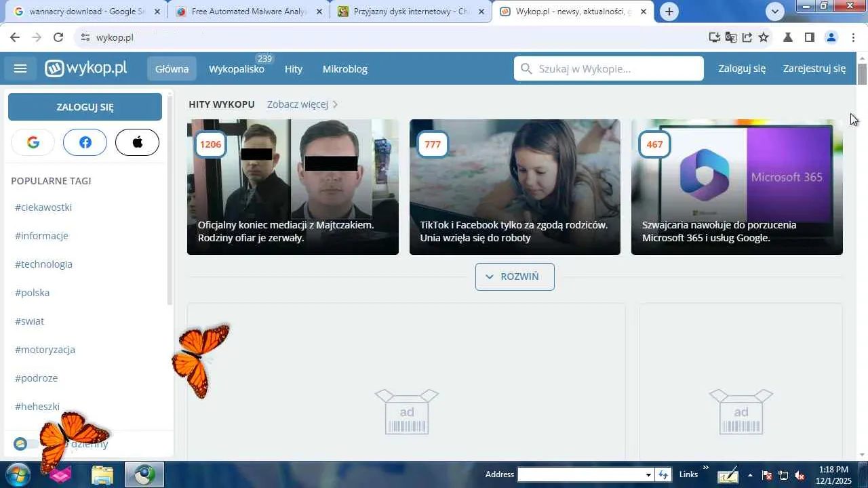Open the Chrome Labs flask icon

788,37
